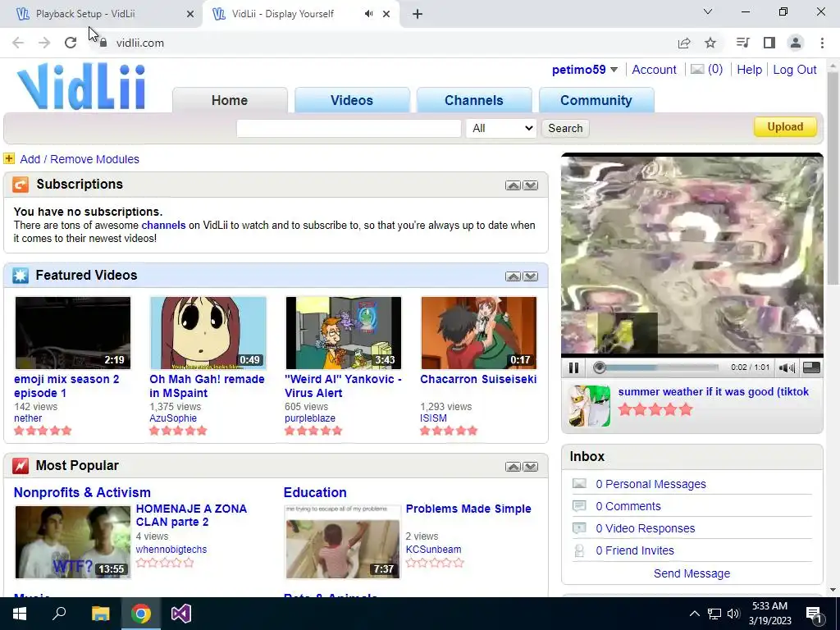Move Most Popular module up
Image resolution: width=840 pixels, height=630 pixels.
coord(513,467)
